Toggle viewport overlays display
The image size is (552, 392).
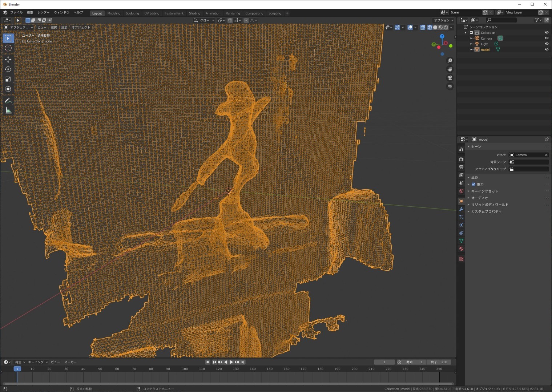click(x=410, y=27)
